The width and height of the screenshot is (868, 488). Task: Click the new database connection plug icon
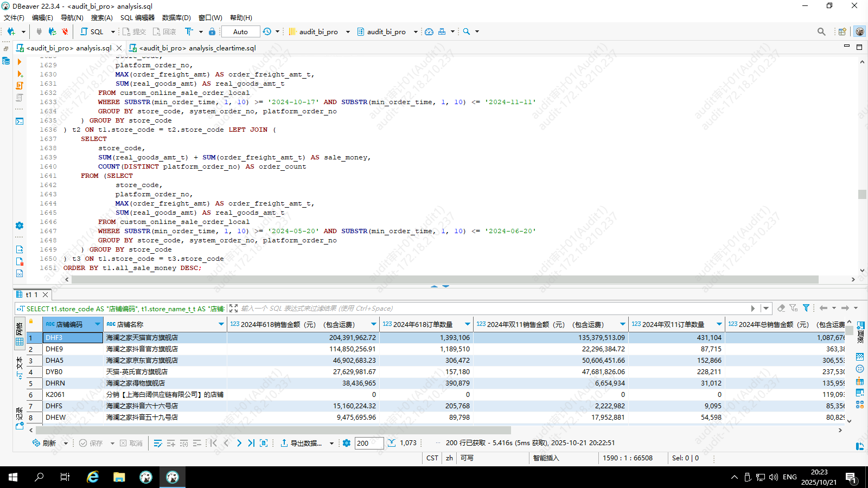11,31
